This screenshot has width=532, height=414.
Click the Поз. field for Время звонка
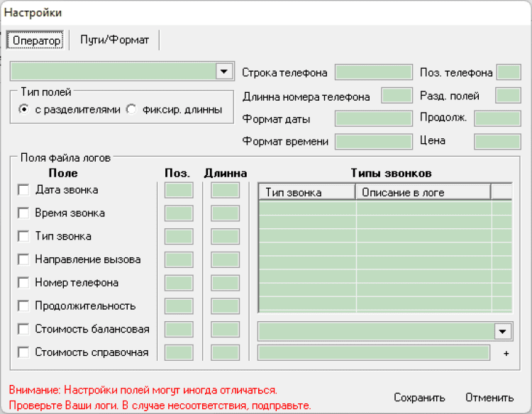tap(179, 213)
